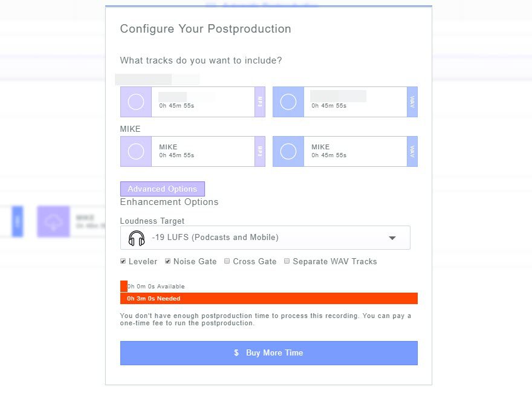Select the circular speaker icon on the first MP3 track
532x393 pixels.
click(x=135, y=102)
